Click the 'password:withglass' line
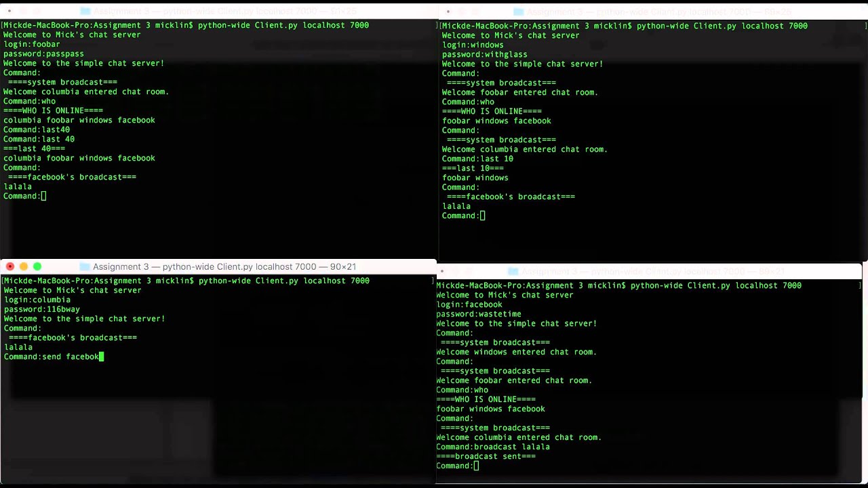This screenshot has width=868, height=488. (484, 54)
